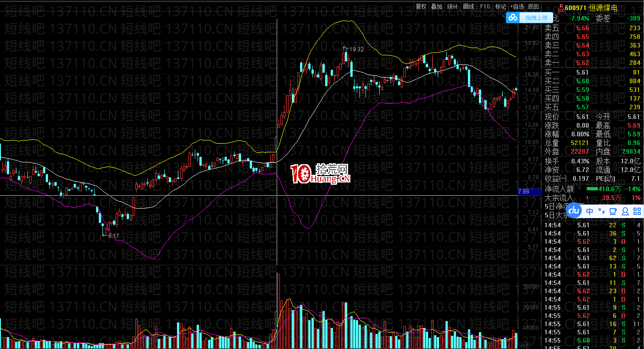Screen dimensions: 644x349
Task: Select the 买三 price 5.59
Action: pos(583,90)
